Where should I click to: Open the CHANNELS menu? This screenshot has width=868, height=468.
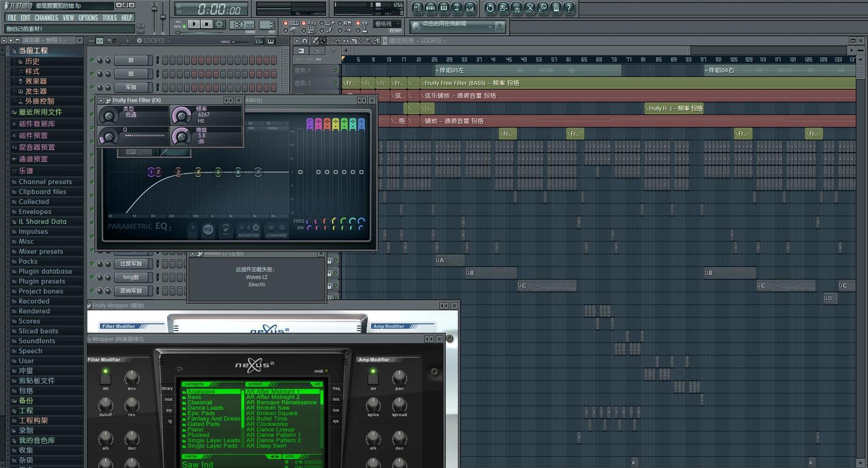tap(47, 18)
